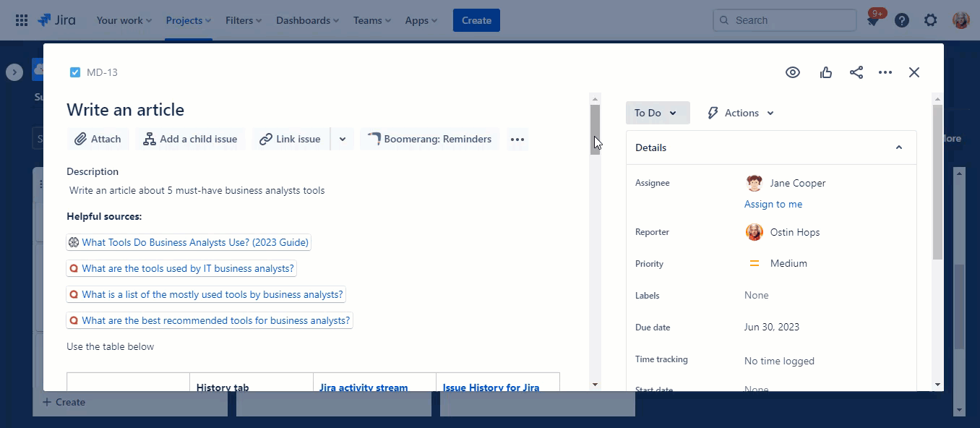
Task: Open Apps menu
Action: pyautogui.click(x=421, y=20)
